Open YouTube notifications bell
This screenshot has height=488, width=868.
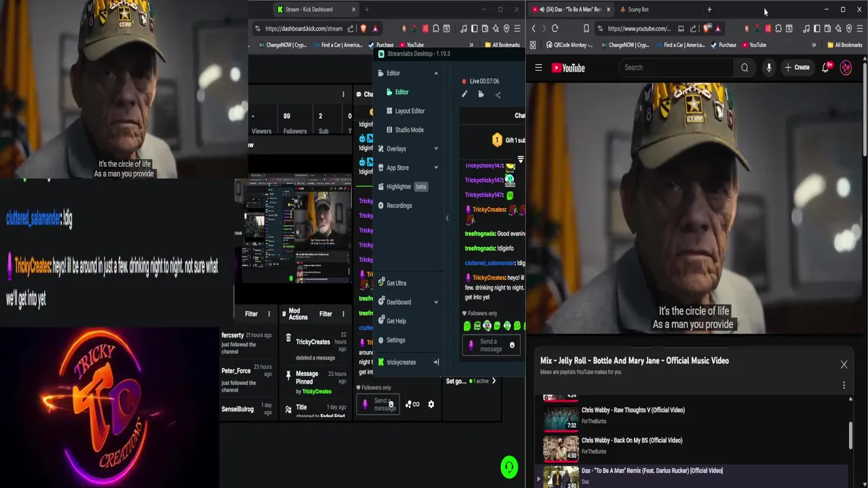826,67
